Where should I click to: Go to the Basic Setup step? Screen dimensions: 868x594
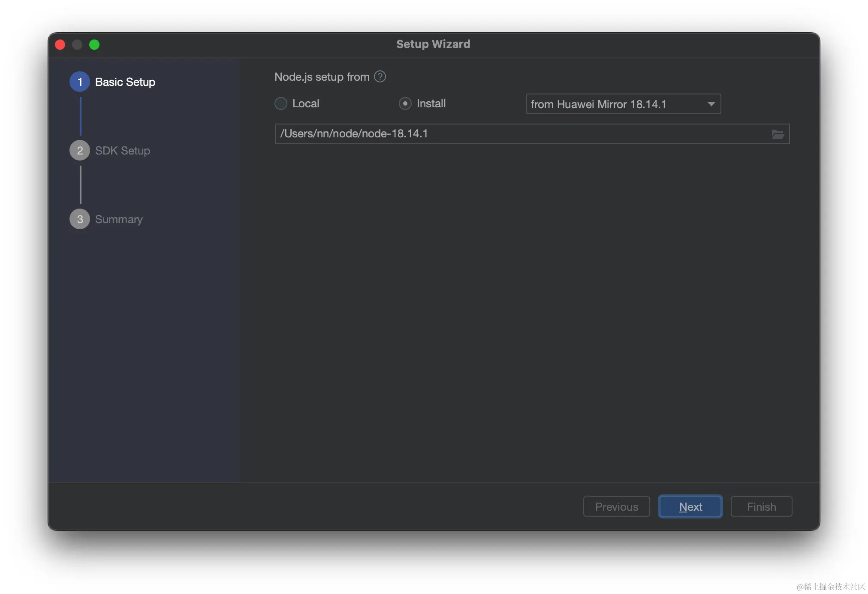125,82
